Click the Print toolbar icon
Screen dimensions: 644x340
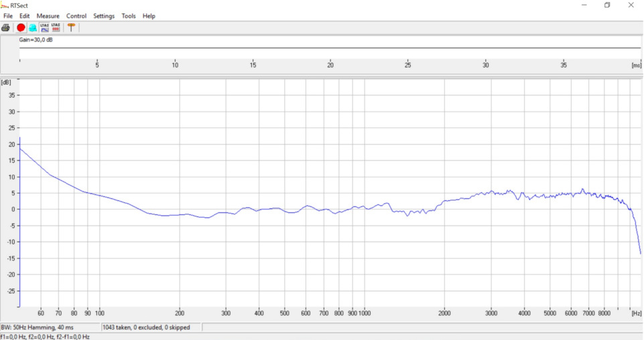(6, 27)
